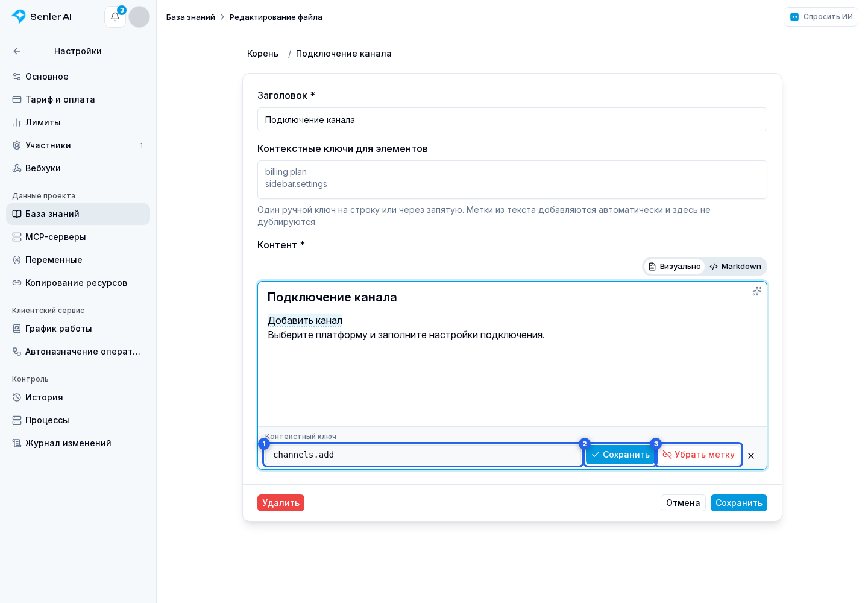This screenshot has height=603, width=868.
Task: Open Автоназначение операторов settings
Action: [x=78, y=352]
